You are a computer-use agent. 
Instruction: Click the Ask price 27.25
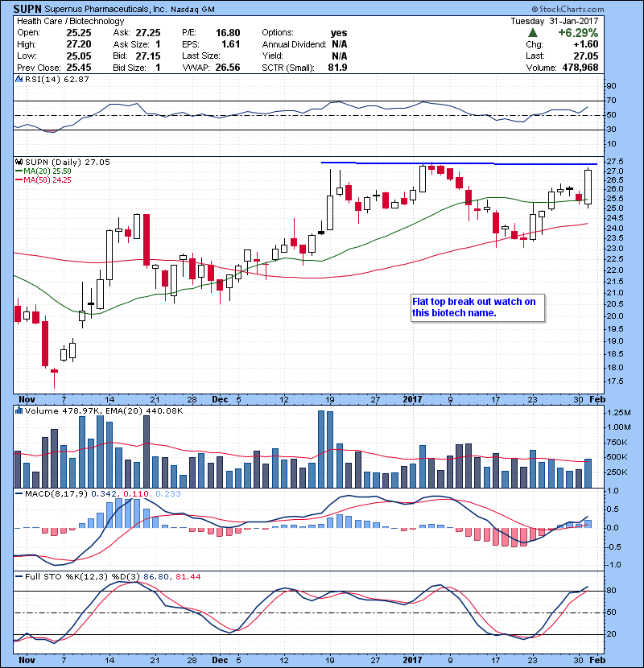coord(148,33)
